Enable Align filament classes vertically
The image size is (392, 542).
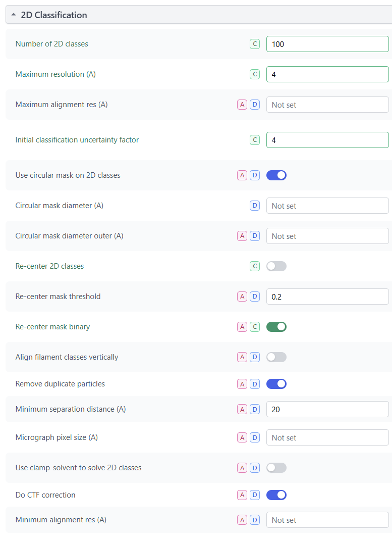pyautogui.click(x=276, y=357)
